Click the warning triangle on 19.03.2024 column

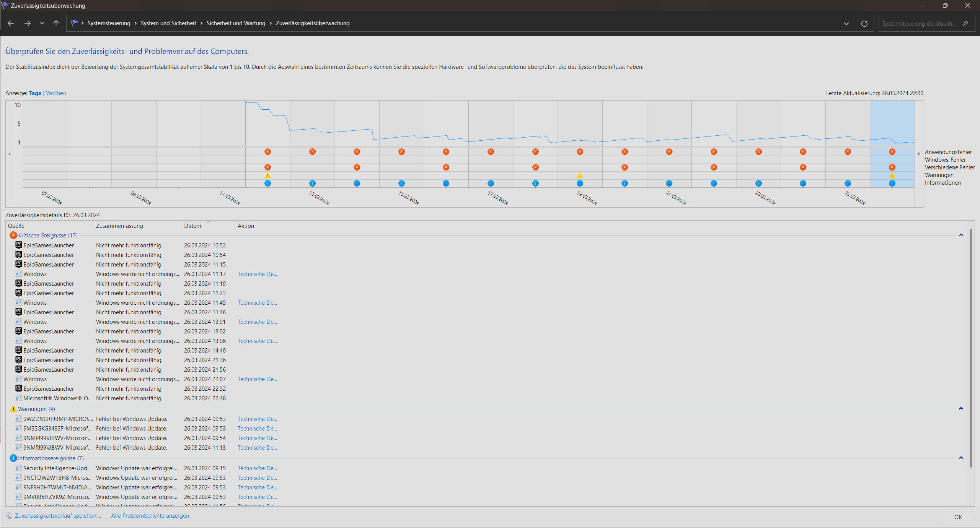click(x=580, y=175)
